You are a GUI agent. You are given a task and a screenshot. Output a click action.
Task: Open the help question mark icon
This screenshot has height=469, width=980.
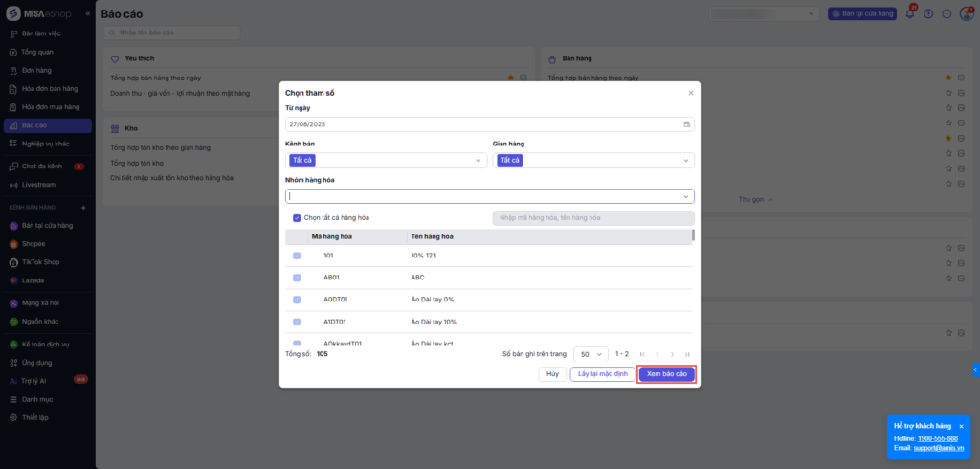(927, 14)
